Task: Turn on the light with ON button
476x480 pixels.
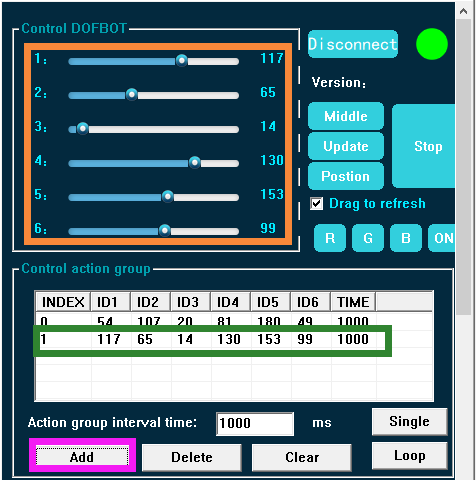Action: tap(442, 238)
